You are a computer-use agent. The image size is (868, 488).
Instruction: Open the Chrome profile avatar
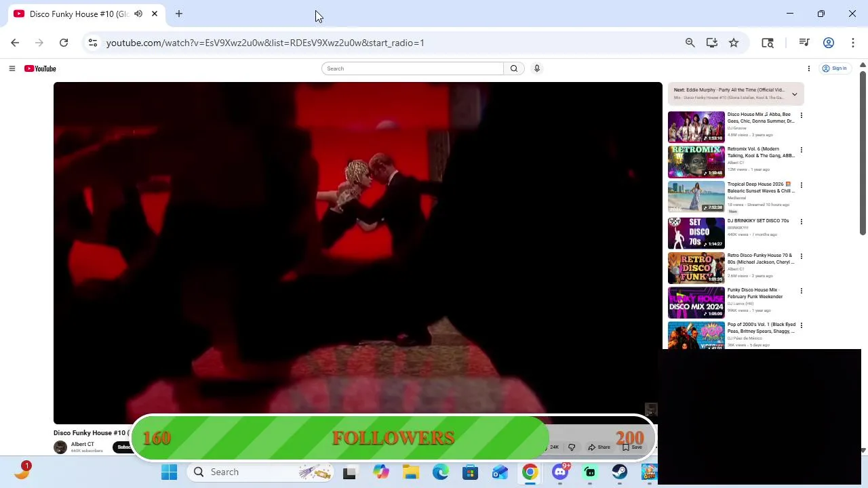point(828,43)
